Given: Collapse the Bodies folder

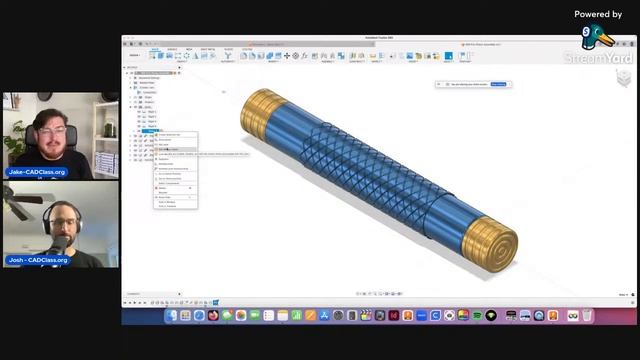Looking at the screenshot, I should click(x=131, y=107).
